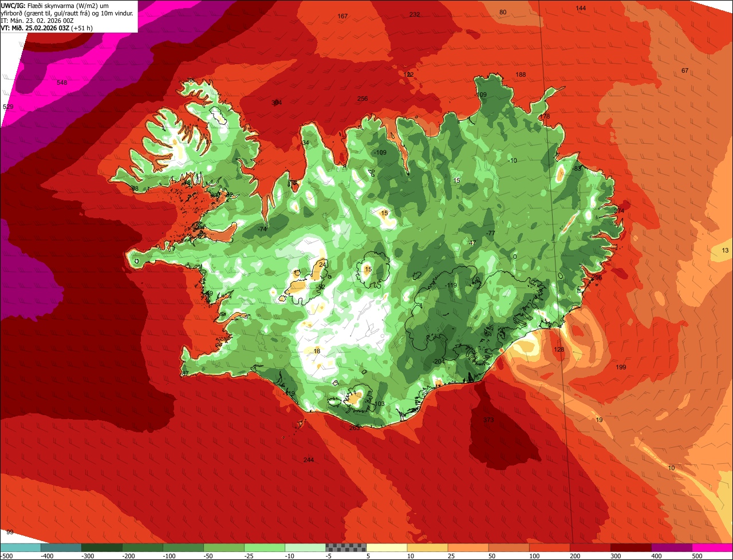Click the pale yellow 5 to 10 legend swatch
Image resolution: width=733 pixels, height=560 pixels.
coord(386,547)
